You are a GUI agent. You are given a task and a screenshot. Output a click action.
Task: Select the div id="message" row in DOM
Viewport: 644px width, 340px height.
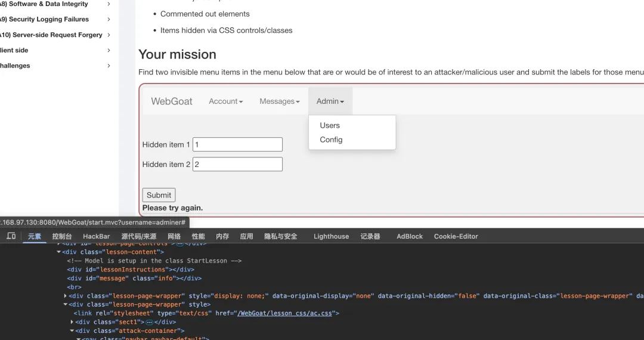[x=134, y=278]
